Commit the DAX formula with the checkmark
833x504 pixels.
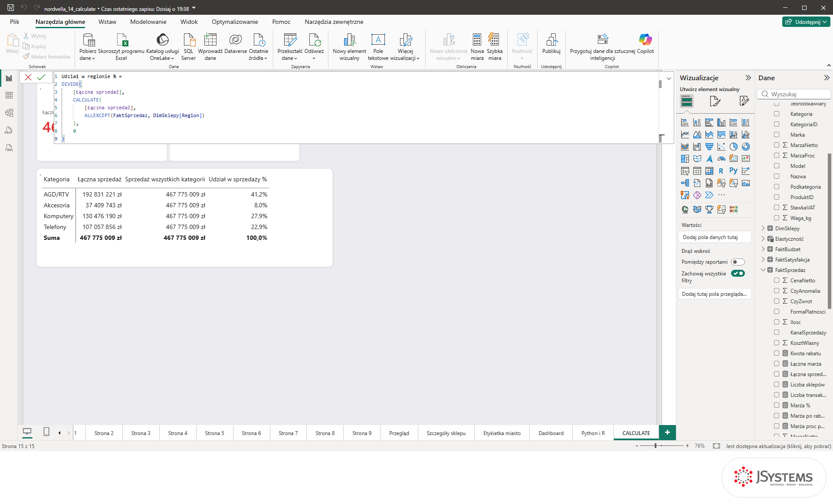tap(41, 77)
